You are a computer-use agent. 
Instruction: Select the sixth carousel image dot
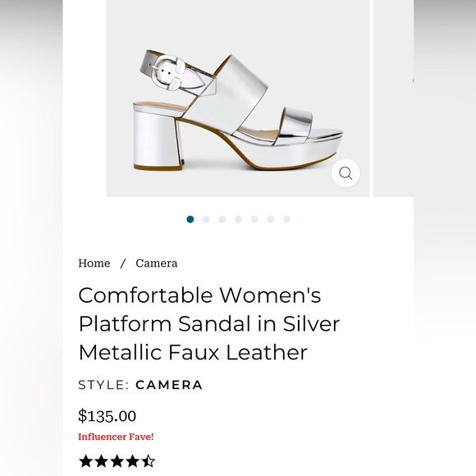click(271, 219)
